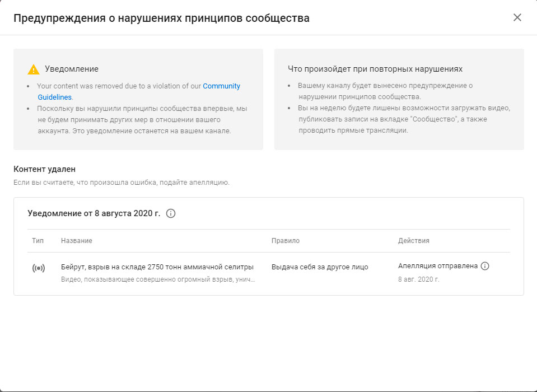Click the Уведомление от 8 августа heading
The width and height of the screenshot is (537, 392).
(x=94, y=213)
